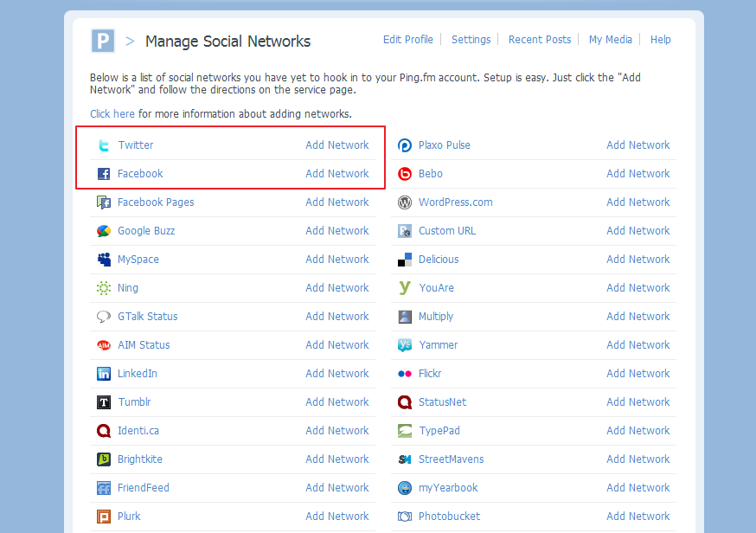Open the myYearbook name link

coord(448,488)
